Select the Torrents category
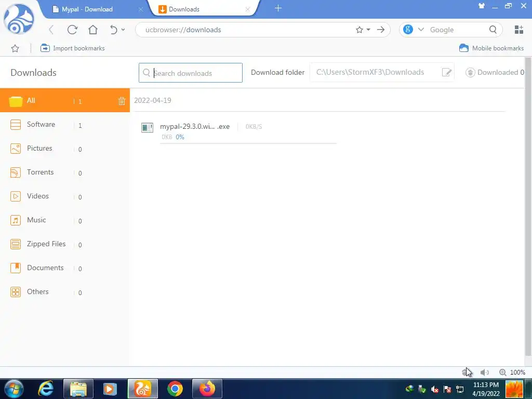This screenshot has width=532, height=399. (x=65, y=172)
